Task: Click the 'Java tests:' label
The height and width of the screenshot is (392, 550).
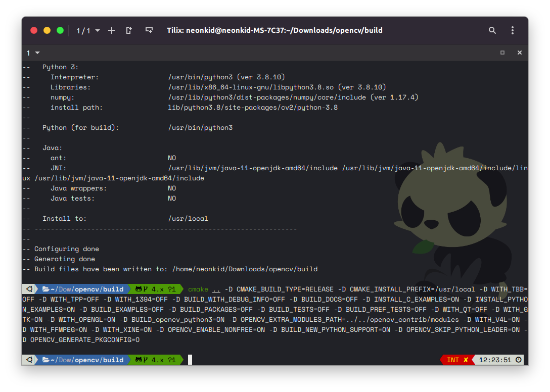Action: point(73,199)
